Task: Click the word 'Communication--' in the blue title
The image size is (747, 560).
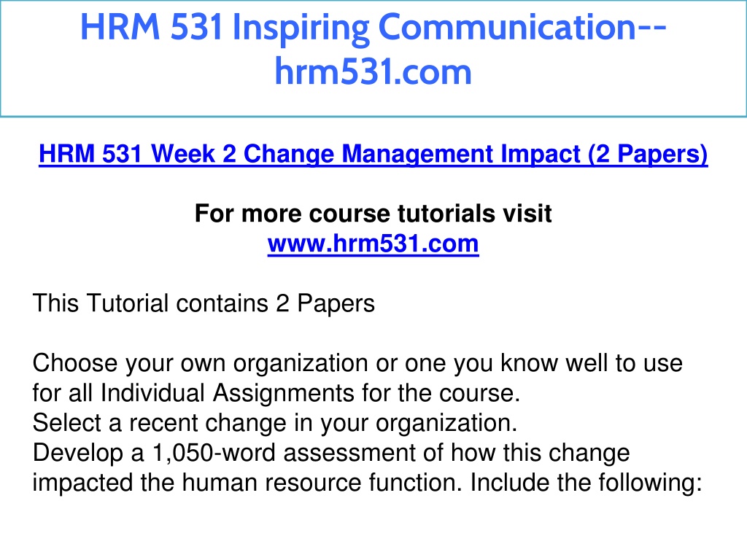Action: [522, 27]
